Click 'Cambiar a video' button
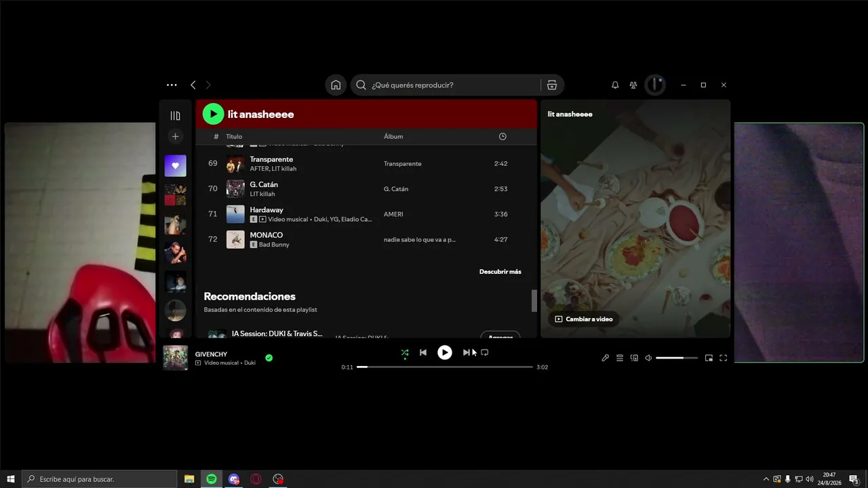 tap(584, 319)
